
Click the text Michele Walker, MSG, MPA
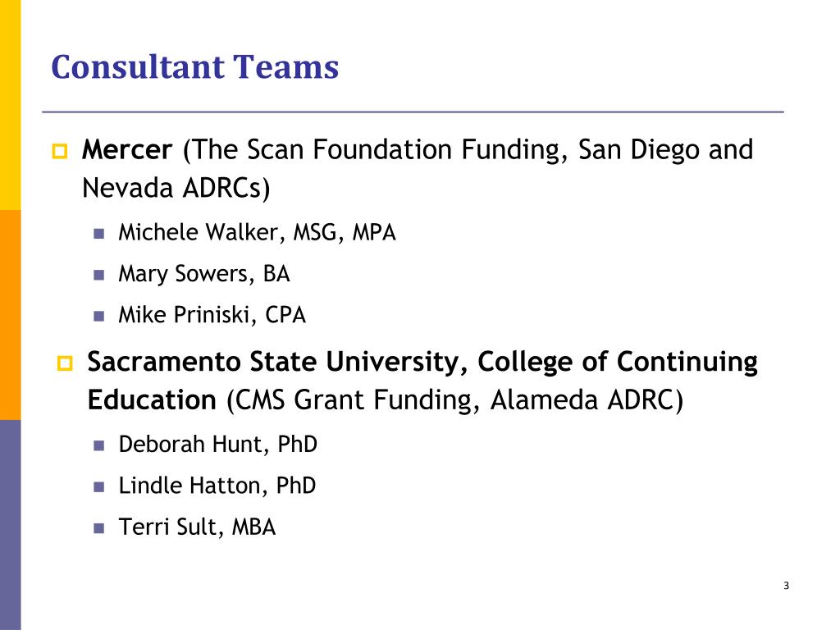point(257,232)
